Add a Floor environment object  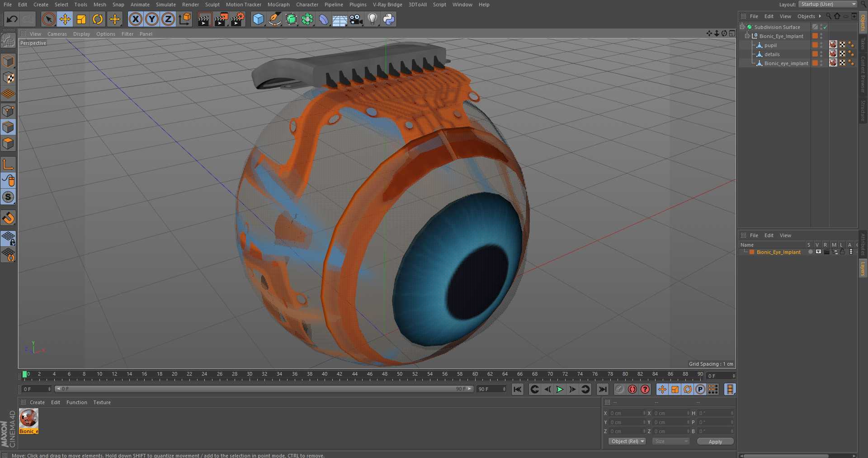[340, 19]
